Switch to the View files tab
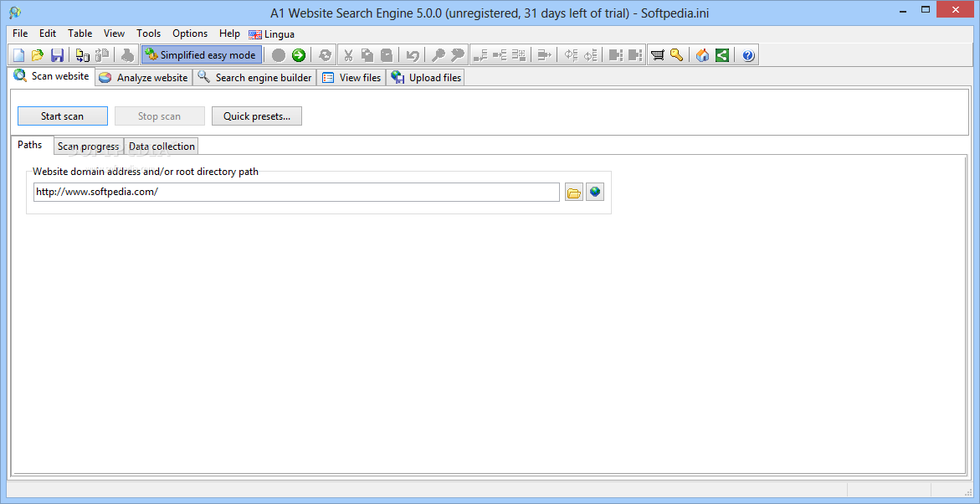The width and height of the screenshot is (980, 504). [351, 78]
